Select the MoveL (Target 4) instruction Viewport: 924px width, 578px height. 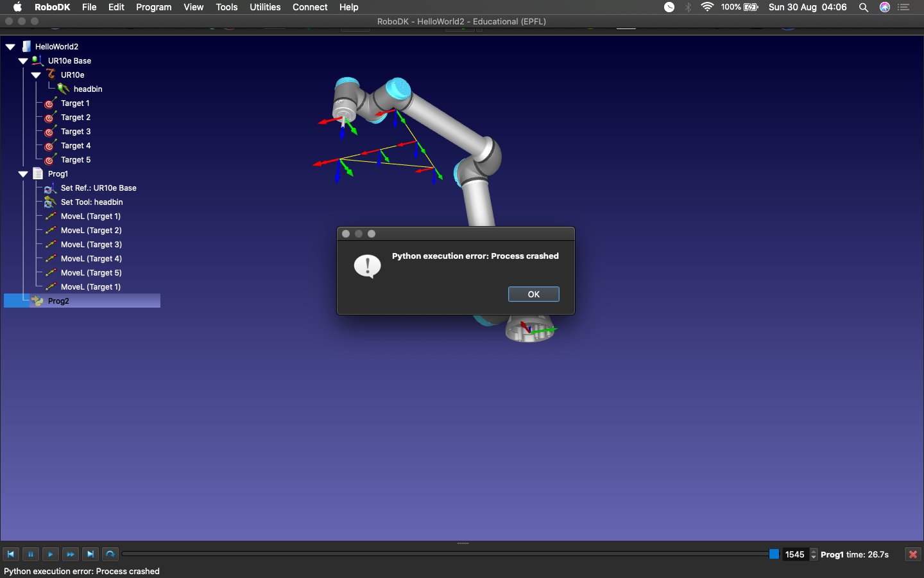coord(90,259)
